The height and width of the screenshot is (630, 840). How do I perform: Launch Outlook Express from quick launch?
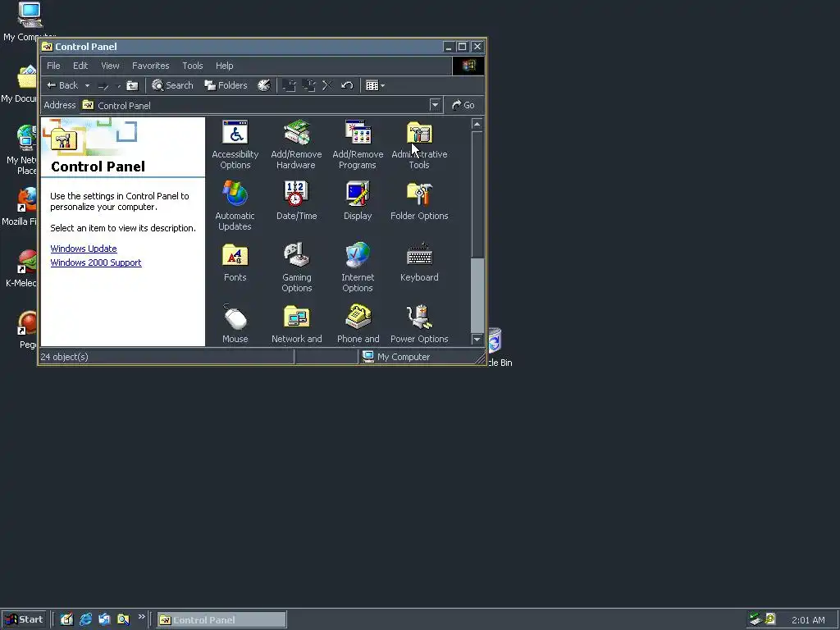[104, 619]
